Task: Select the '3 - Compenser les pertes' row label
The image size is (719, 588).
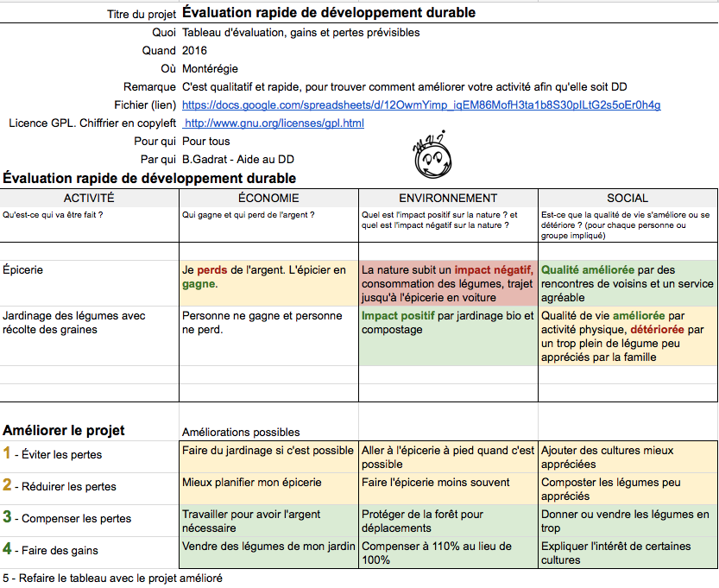Action: pos(90,519)
